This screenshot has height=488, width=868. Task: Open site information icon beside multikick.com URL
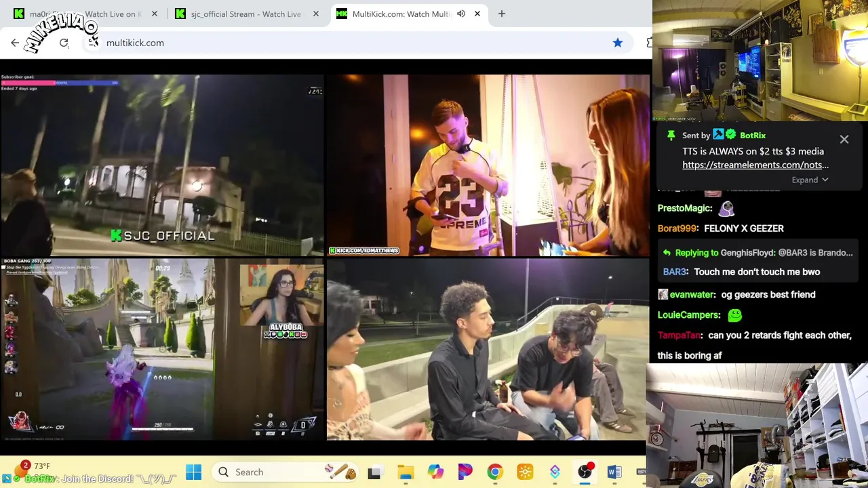(x=93, y=43)
